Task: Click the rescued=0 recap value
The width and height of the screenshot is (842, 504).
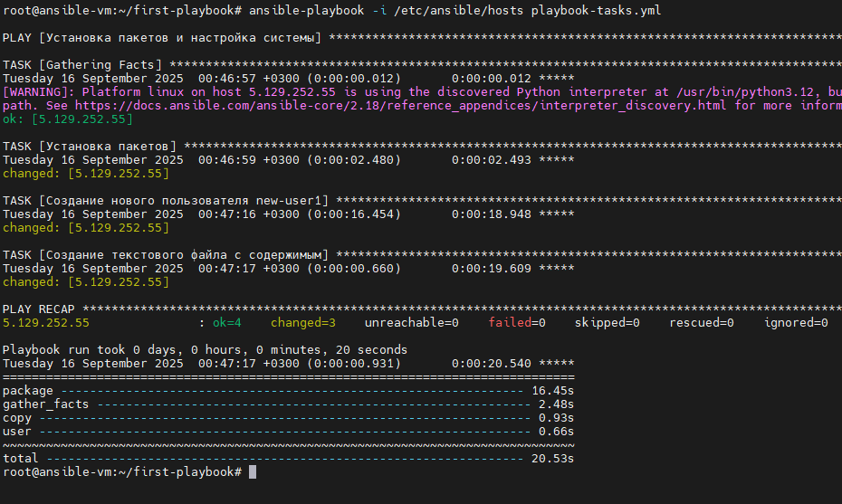Action: coord(702,323)
